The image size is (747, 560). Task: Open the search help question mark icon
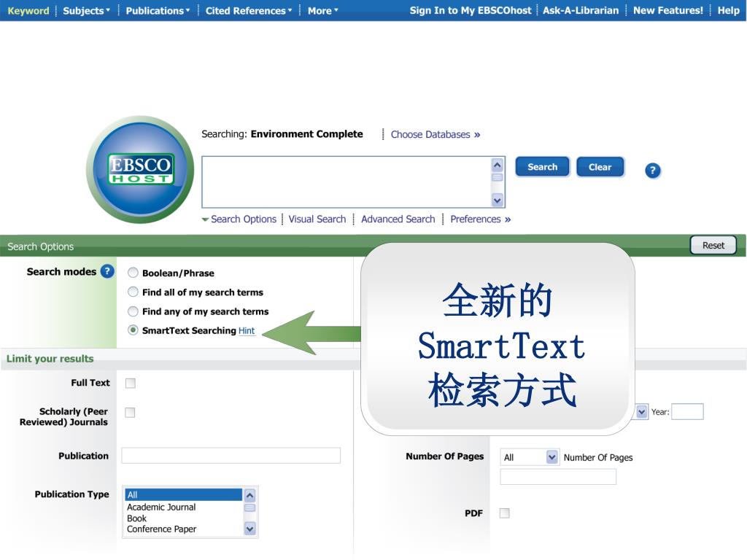pyautogui.click(x=653, y=171)
